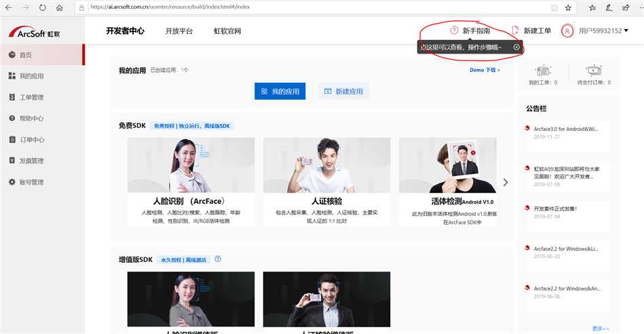Open the Demo 下载 link
Image resolution: width=644 pixels, height=334 pixels.
tap(485, 70)
